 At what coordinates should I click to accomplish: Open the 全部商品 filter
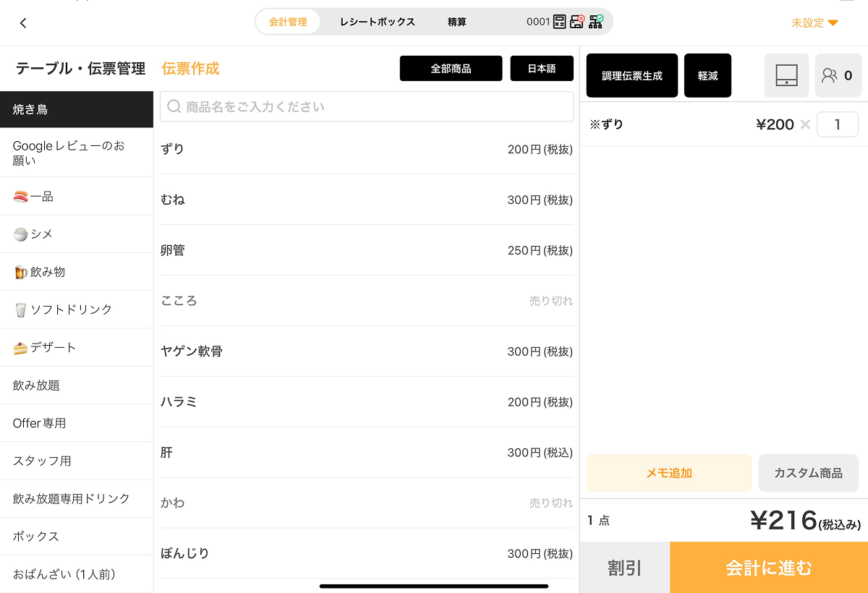[x=451, y=69]
